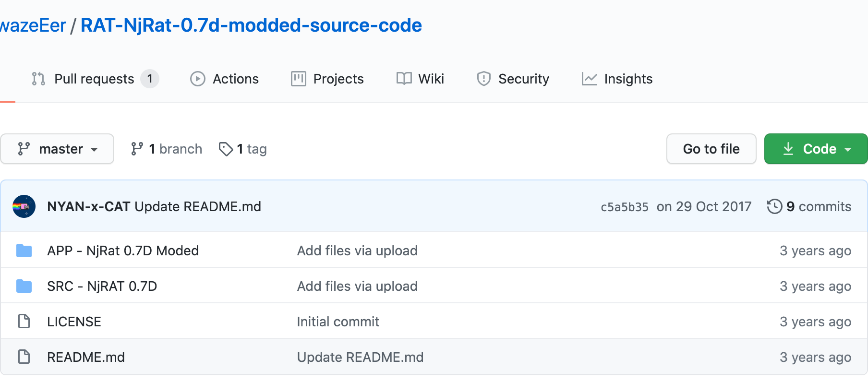Screen dimensions: 868x382
Task: Click the Insights graph icon
Action: coord(590,79)
